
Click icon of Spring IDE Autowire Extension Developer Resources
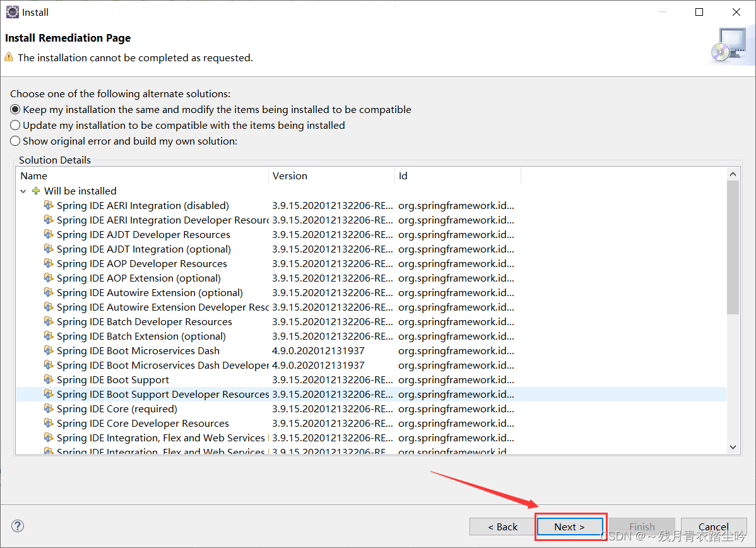point(49,307)
